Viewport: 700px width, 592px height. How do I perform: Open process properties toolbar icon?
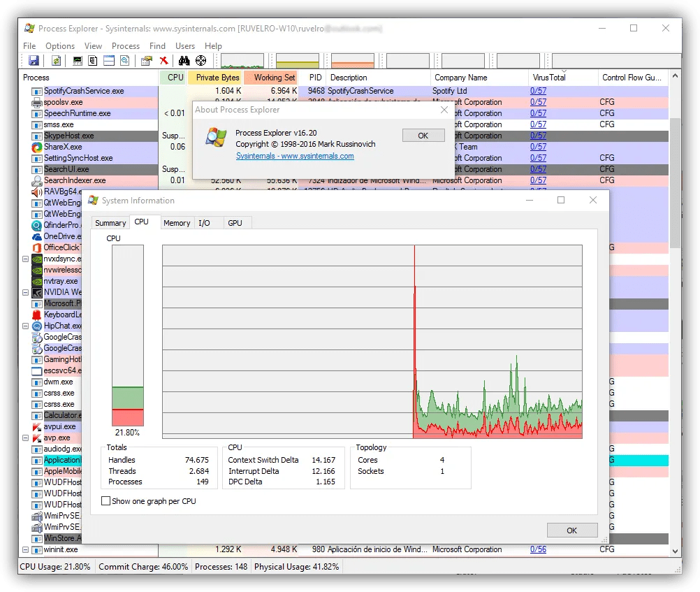pyautogui.click(x=146, y=61)
